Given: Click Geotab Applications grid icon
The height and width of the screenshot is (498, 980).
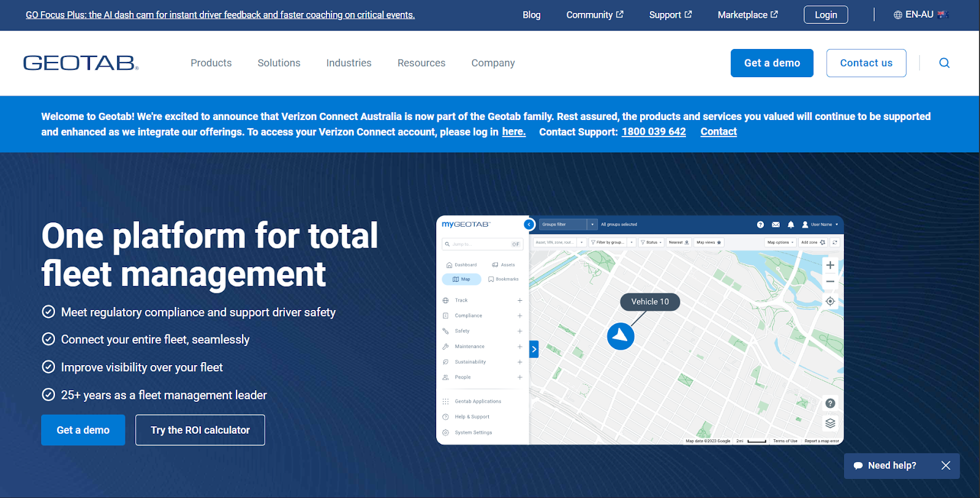Looking at the screenshot, I should (x=445, y=402).
